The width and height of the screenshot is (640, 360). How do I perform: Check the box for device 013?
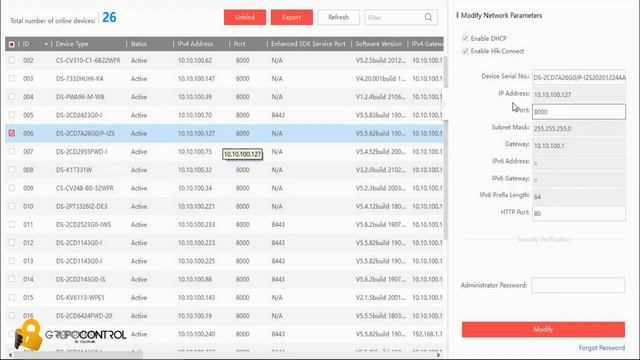(x=12, y=261)
